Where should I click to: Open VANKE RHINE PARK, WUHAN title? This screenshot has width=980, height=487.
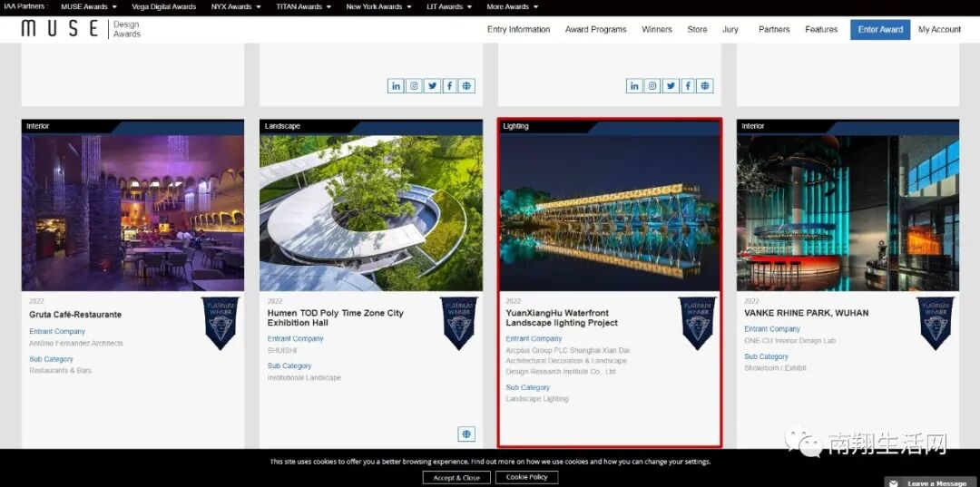pyautogui.click(x=807, y=313)
